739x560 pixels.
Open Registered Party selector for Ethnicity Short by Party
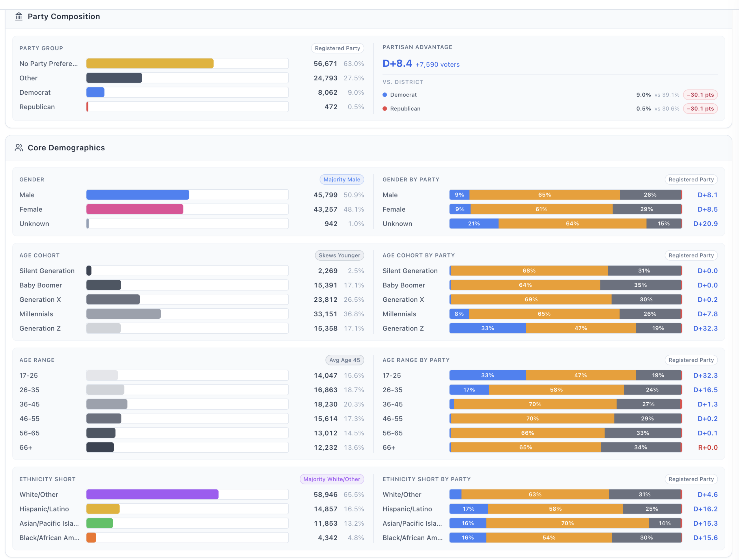691,479
